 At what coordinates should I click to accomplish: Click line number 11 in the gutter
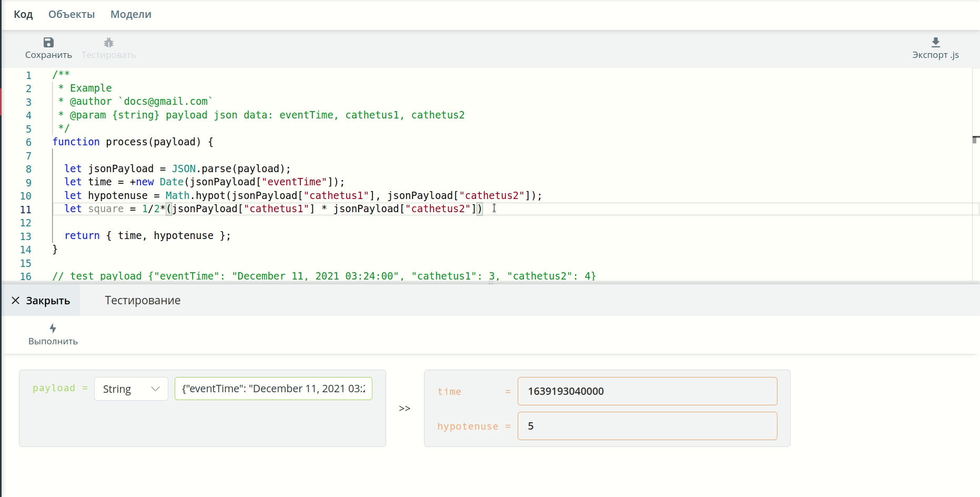[x=26, y=209]
